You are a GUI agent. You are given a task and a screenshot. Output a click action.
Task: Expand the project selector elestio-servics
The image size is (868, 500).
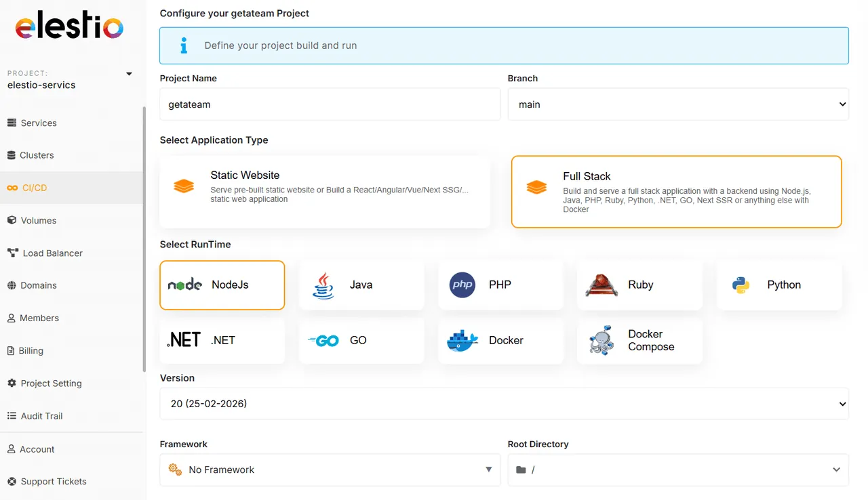71,80
